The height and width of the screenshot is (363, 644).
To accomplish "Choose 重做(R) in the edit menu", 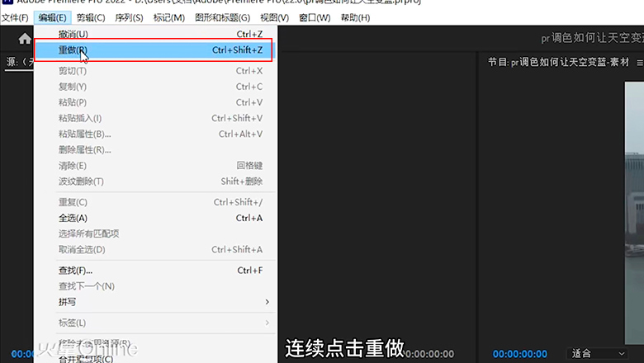I will (154, 50).
